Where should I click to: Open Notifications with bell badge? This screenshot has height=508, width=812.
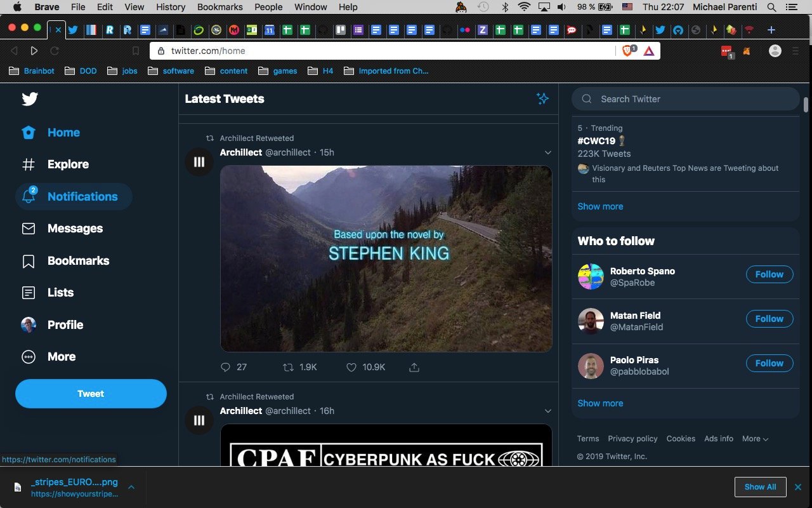74,196
